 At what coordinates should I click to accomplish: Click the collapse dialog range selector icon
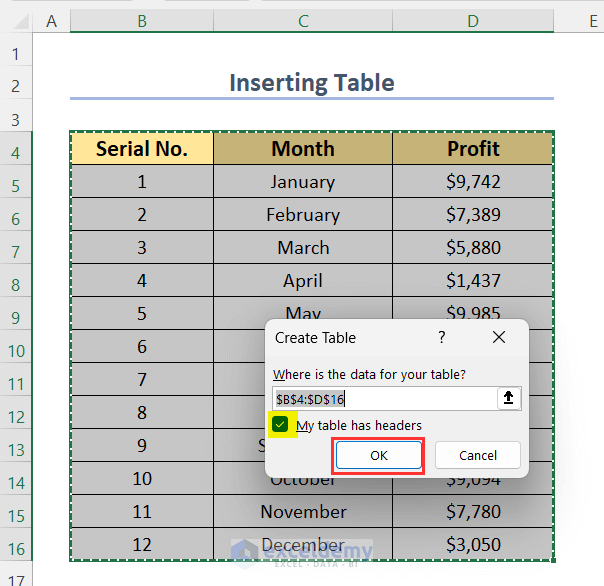[x=508, y=398]
